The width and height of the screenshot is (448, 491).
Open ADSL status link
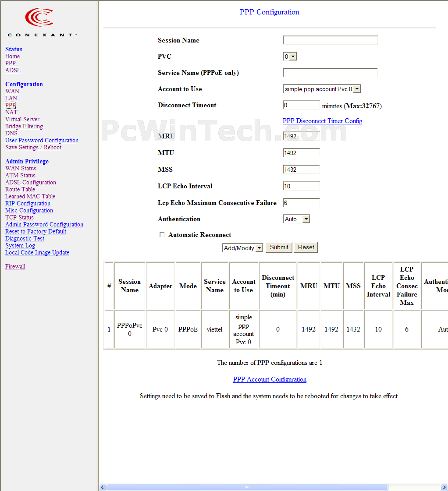click(13, 70)
